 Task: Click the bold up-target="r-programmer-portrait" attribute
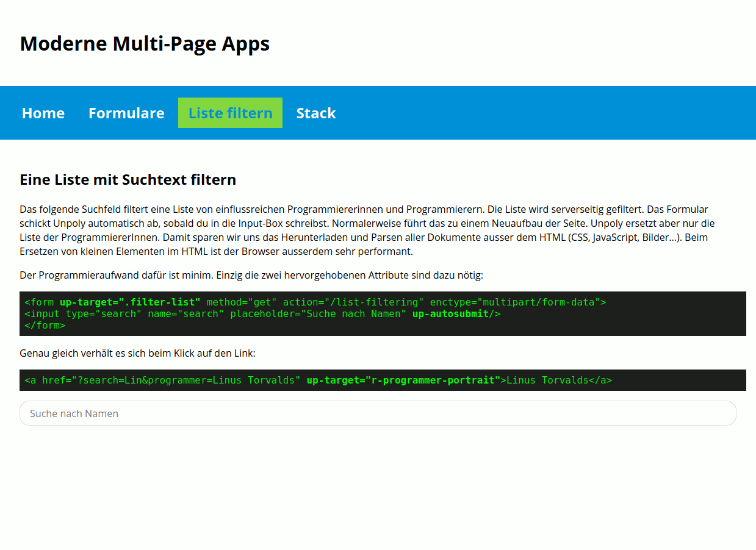point(403,380)
